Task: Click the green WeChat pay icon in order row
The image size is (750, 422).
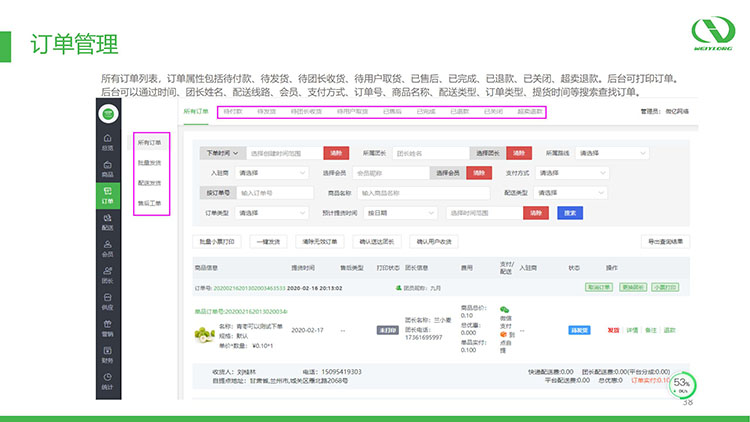Action: point(504,310)
